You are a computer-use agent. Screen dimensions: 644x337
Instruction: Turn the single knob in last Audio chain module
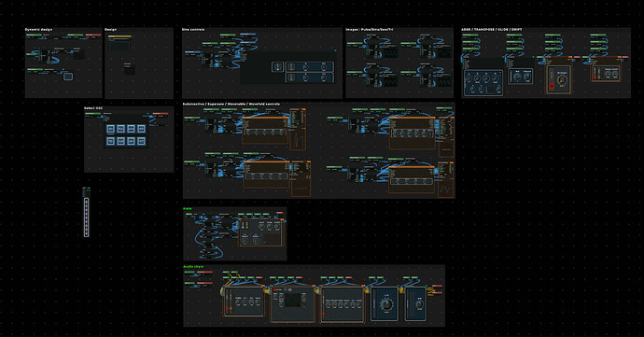420,304
